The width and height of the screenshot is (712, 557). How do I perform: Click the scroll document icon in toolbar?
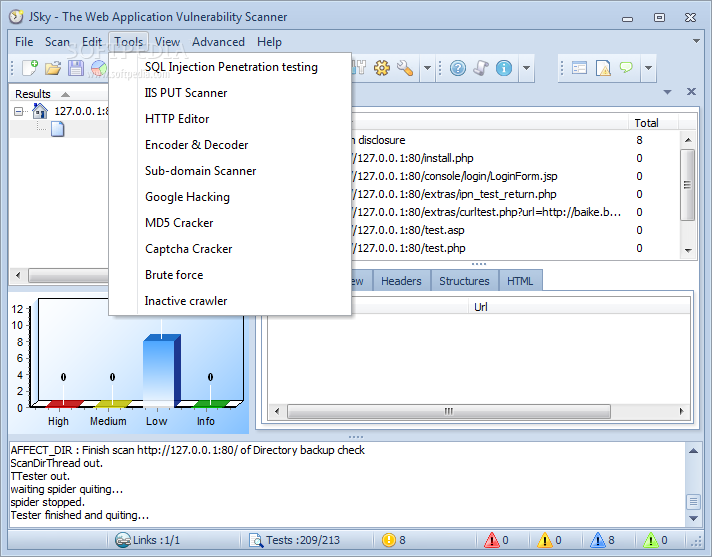[x=481, y=68]
